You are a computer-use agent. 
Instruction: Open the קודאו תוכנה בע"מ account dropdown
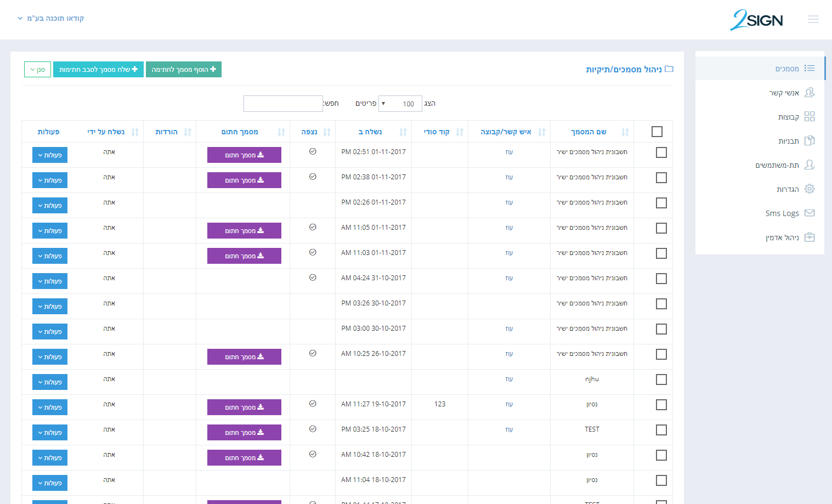50,18
